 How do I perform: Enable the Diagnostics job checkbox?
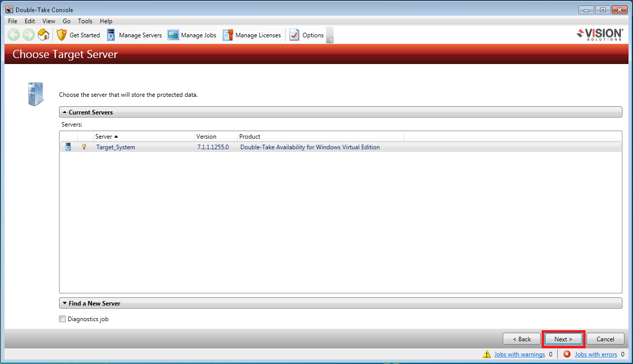[63, 319]
